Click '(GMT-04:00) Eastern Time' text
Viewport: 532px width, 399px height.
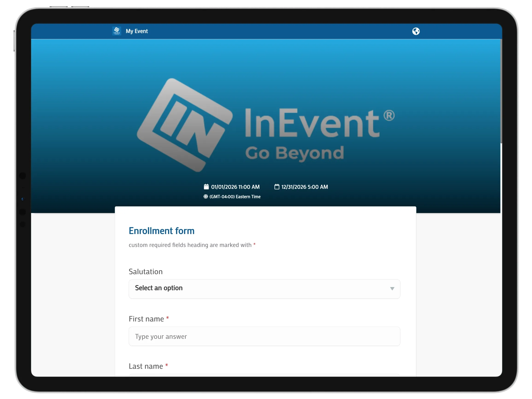coord(235,197)
